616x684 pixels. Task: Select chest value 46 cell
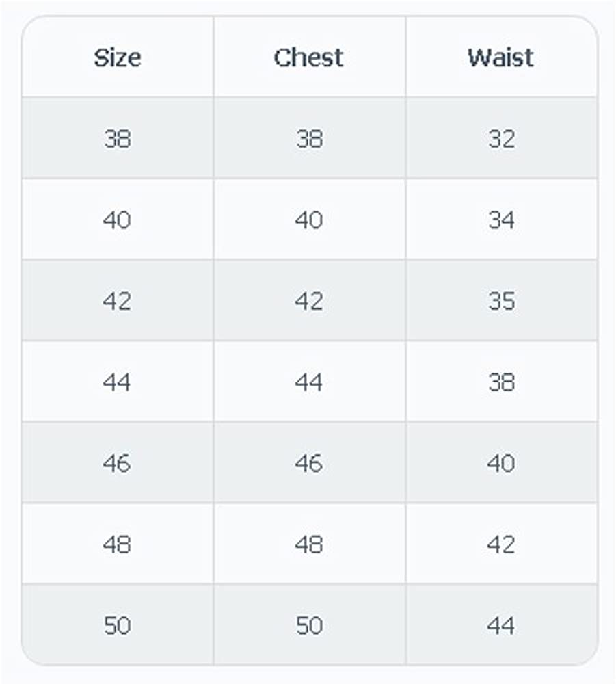click(x=309, y=464)
